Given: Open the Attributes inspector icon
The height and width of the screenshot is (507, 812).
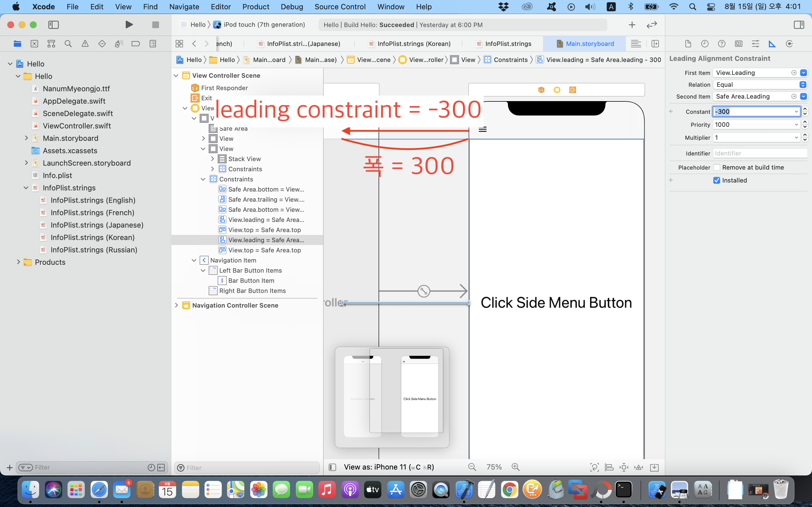Looking at the screenshot, I should [755, 44].
